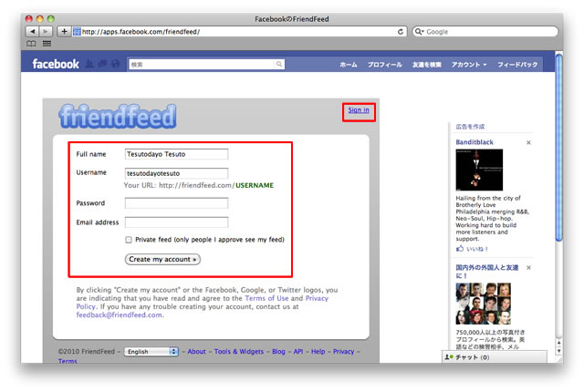This screenshot has width=584, height=392.
Task: Open Top Sites grid icon
Action: pos(47,44)
